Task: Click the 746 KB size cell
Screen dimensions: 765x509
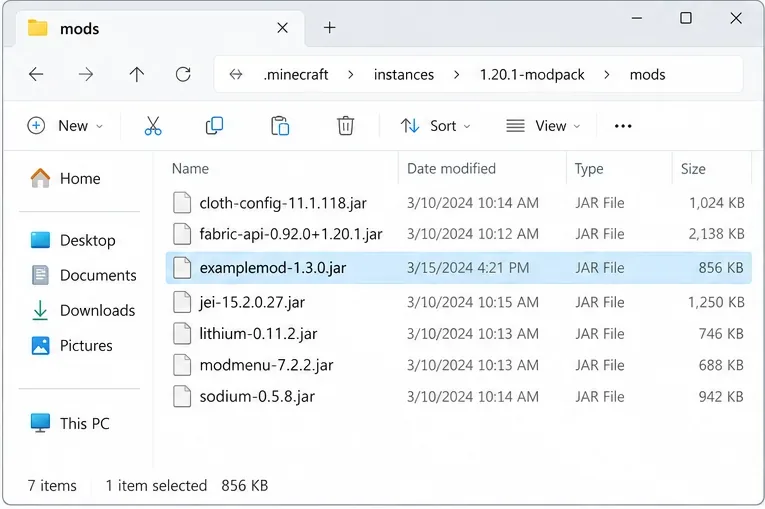Action: point(721,334)
